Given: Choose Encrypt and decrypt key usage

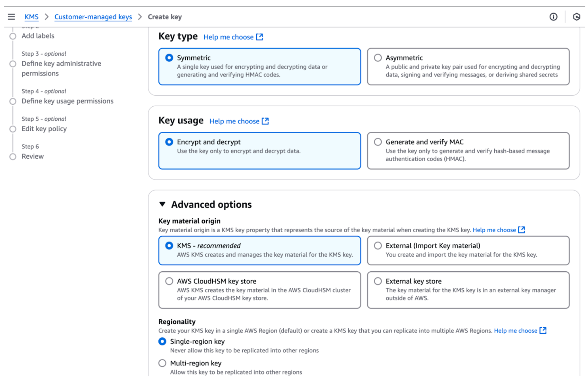Looking at the screenshot, I should [169, 142].
